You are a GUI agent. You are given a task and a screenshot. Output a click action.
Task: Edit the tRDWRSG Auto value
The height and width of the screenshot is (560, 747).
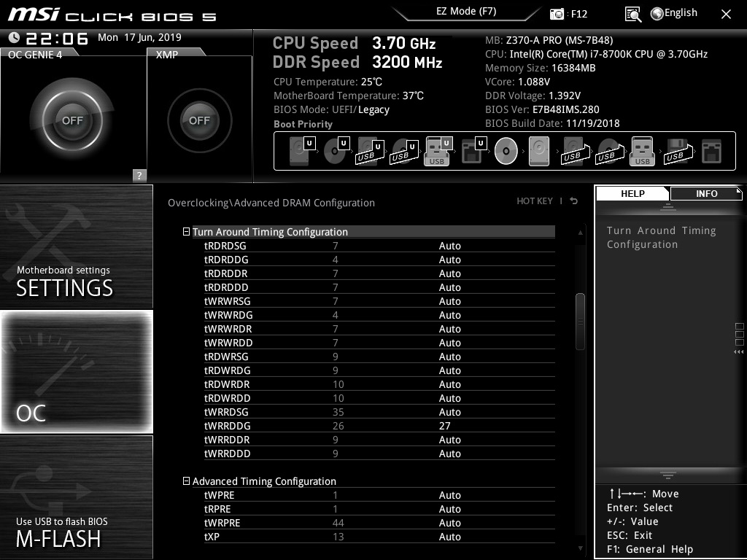pos(449,356)
